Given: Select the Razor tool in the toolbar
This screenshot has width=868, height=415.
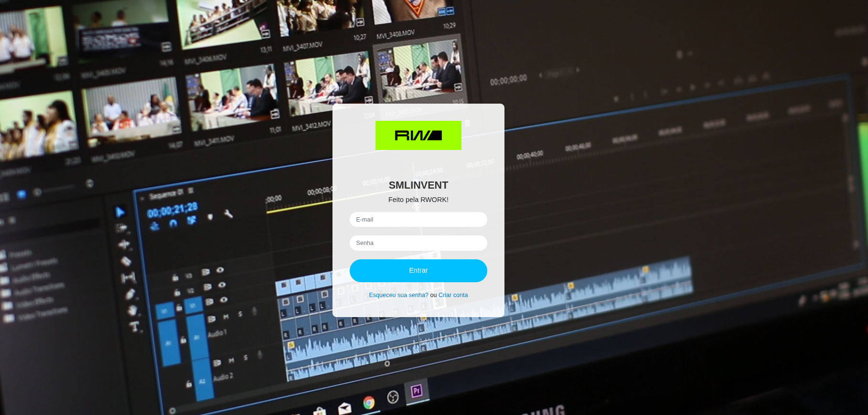Looking at the screenshot, I should pyautogui.click(x=126, y=261).
